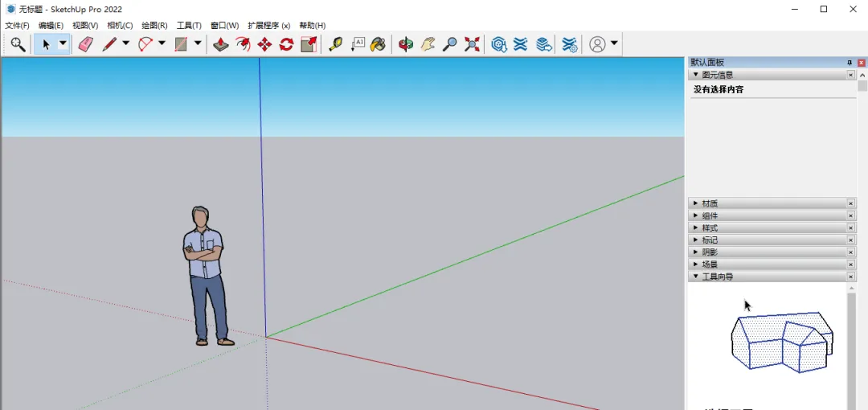Expand the 场景 panel

point(696,264)
